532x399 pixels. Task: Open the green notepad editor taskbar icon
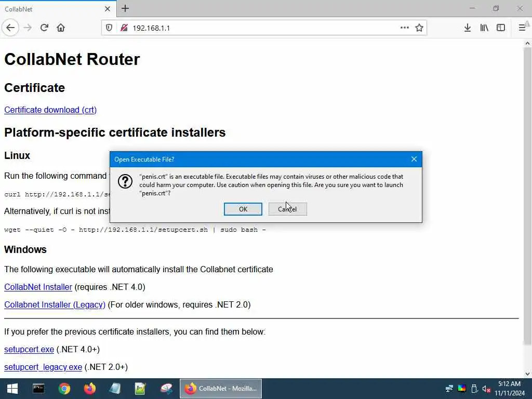coord(140,389)
